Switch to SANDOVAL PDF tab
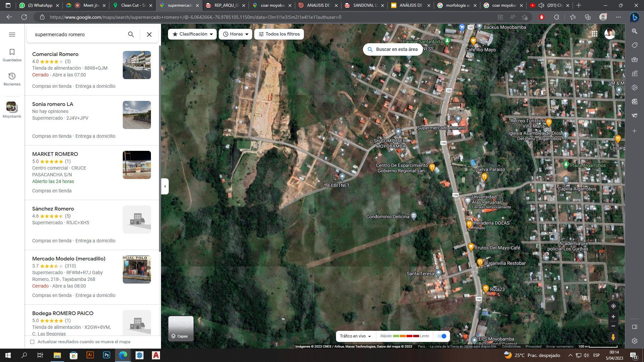Image resolution: width=644 pixels, height=362 pixels. click(x=365, y=5)
